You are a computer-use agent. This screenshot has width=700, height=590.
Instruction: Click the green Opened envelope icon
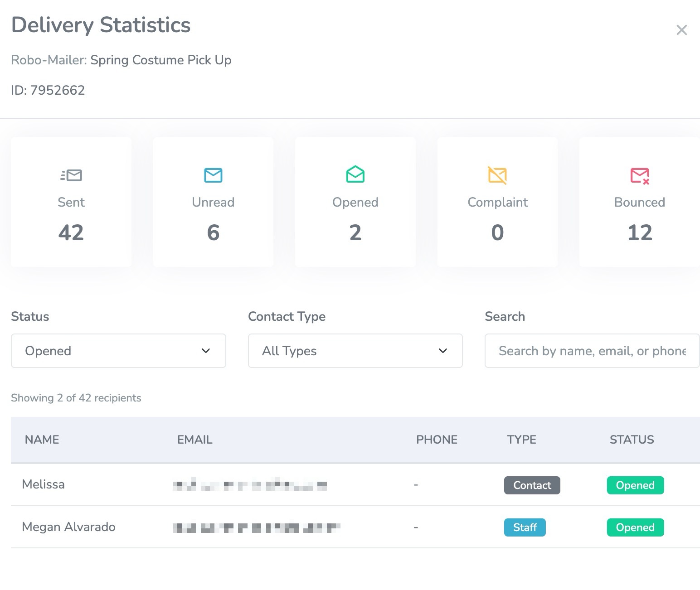(355, 174)
